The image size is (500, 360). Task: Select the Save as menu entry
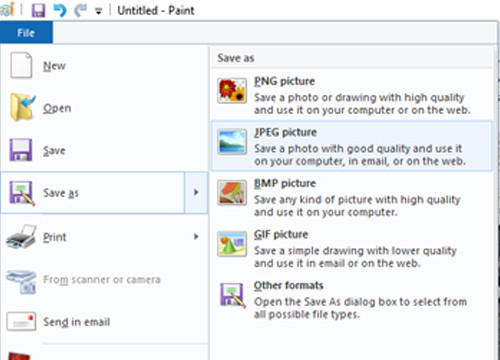point(93,193)
